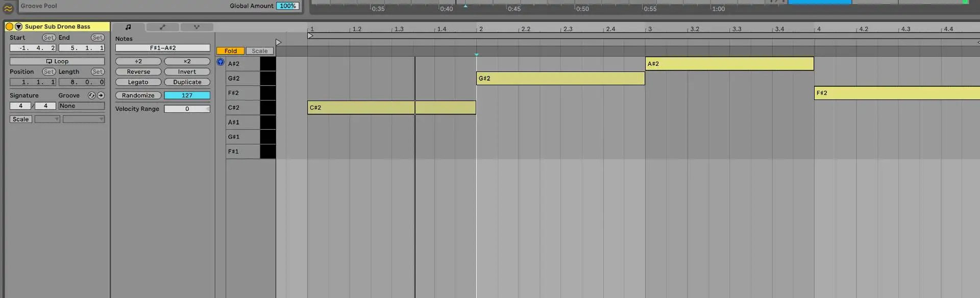Click the Duplicate button

coord(187,82)
